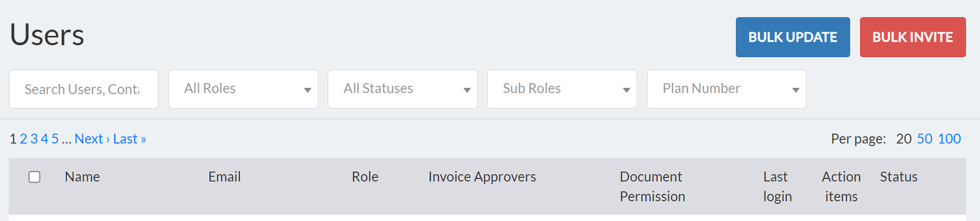This screenshot has width=980, height=221.
Task: Navigate to page 5
Action: click(x=55, y=139)
